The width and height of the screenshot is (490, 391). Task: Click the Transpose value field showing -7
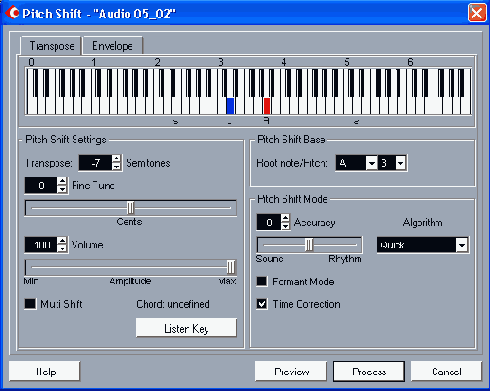[x=95, y=163]
